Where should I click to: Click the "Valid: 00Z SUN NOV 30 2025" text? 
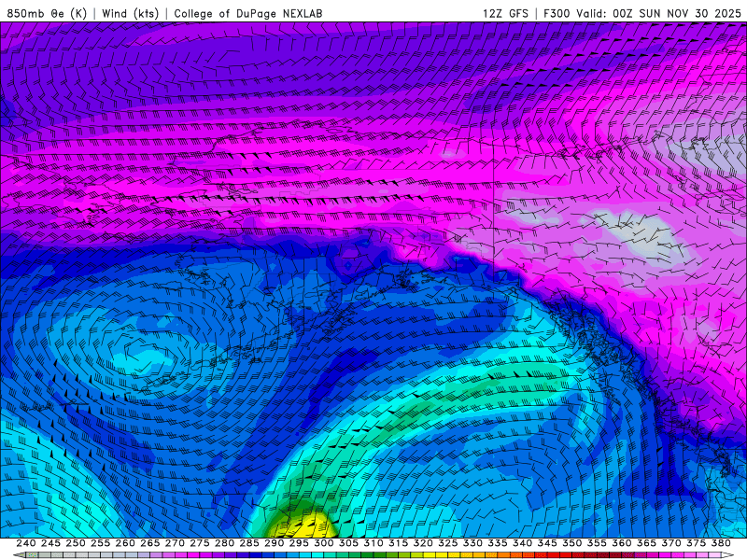coord(659,13)
